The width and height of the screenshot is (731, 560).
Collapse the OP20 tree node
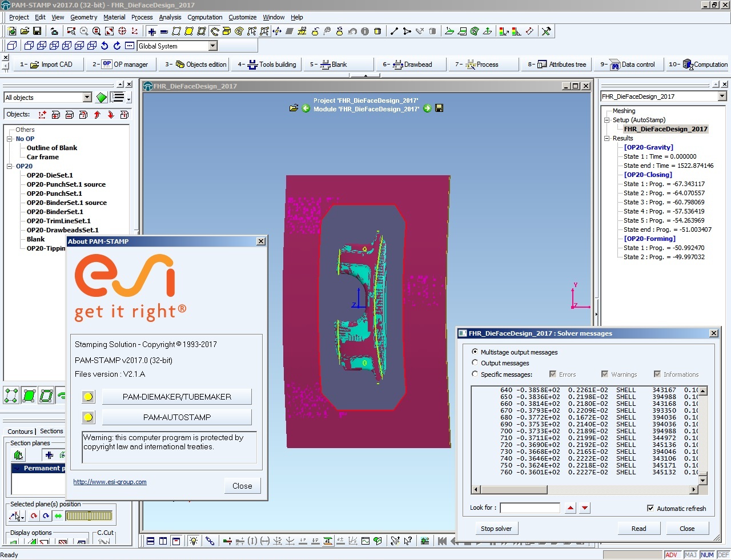point(10,166)
